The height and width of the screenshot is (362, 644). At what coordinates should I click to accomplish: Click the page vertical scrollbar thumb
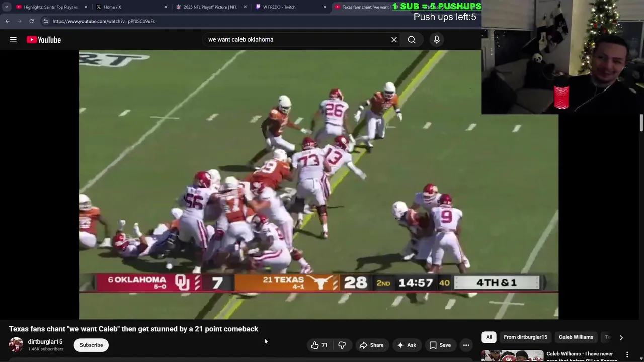(641, 123)
